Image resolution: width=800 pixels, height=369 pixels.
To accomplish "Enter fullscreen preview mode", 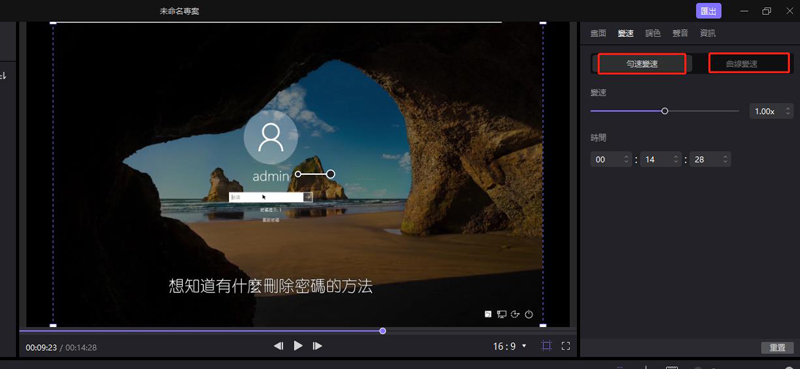I will (x=565, y=346).
